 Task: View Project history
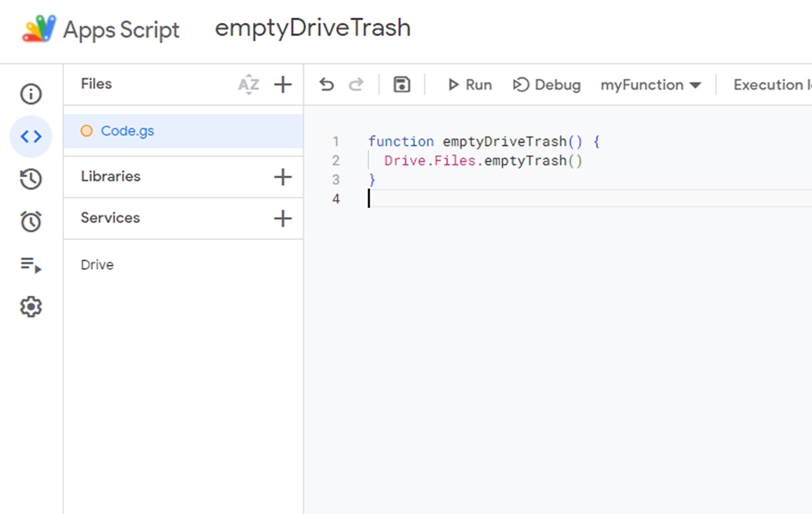31,179
